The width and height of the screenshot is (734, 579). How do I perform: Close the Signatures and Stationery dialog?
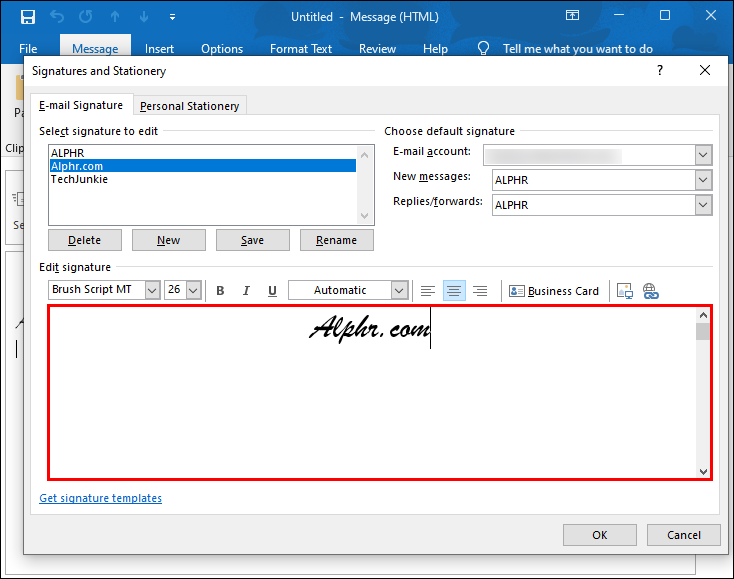(x=705, y=70)
